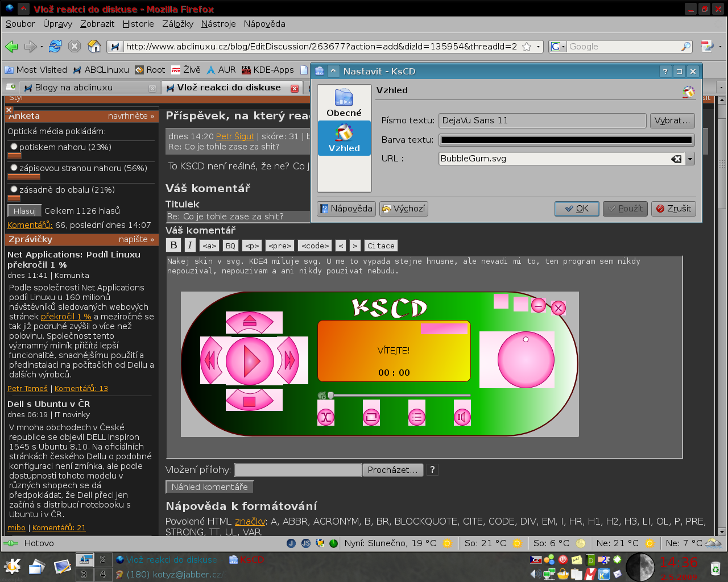
Task: Click the J status bar icon
Action: (291, 543)
